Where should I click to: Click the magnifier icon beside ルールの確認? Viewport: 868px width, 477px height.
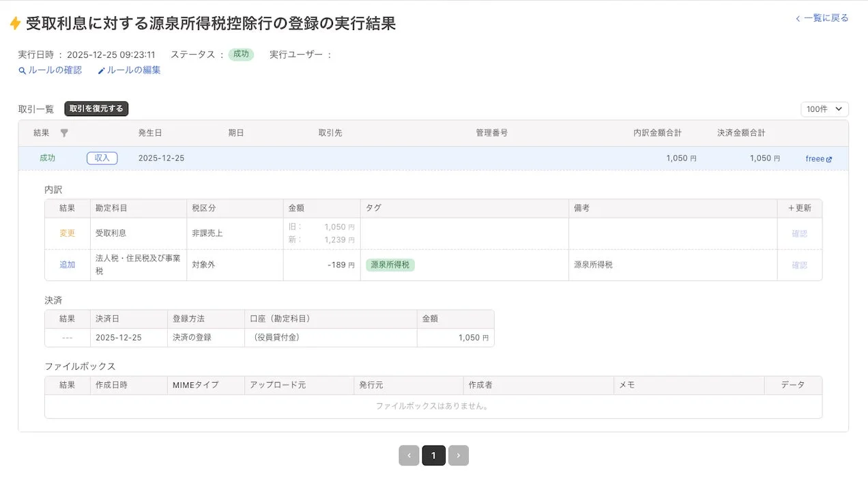click(x=23, y=70)
